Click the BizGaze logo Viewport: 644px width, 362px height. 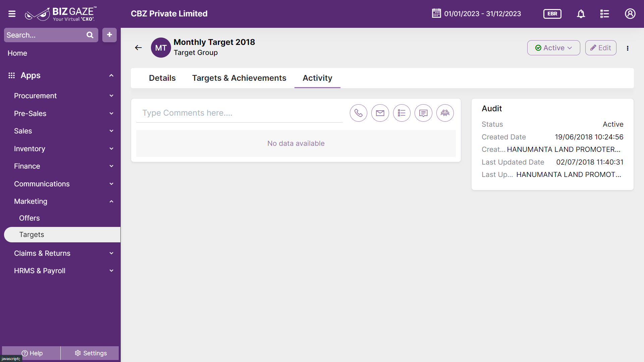(61, 14)
